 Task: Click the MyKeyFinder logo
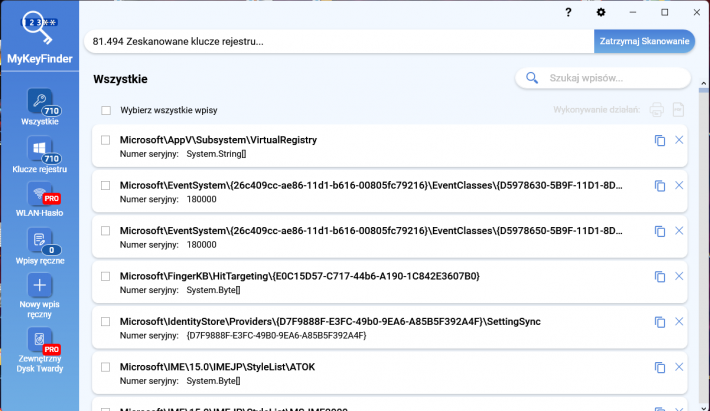(x=39, y=38)
